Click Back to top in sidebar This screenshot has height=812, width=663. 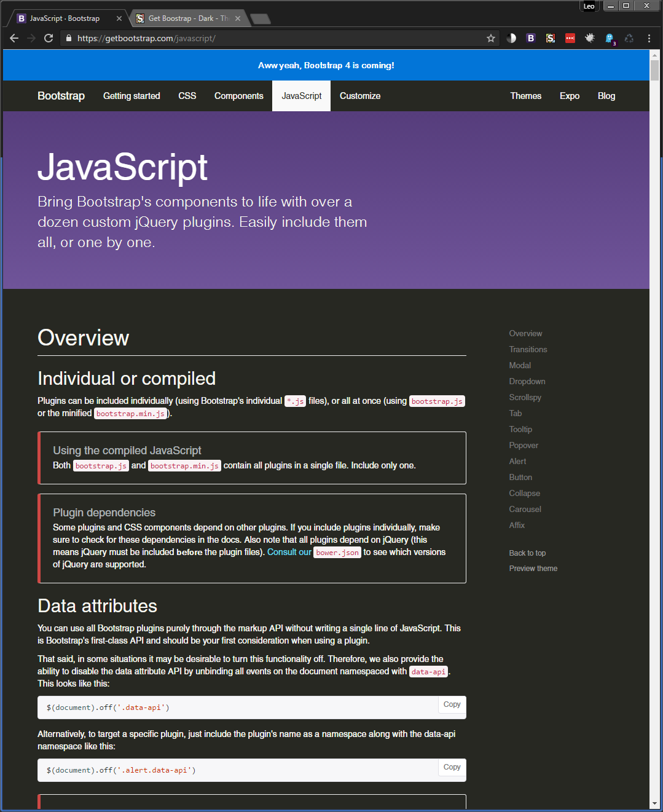click(527, 553)
